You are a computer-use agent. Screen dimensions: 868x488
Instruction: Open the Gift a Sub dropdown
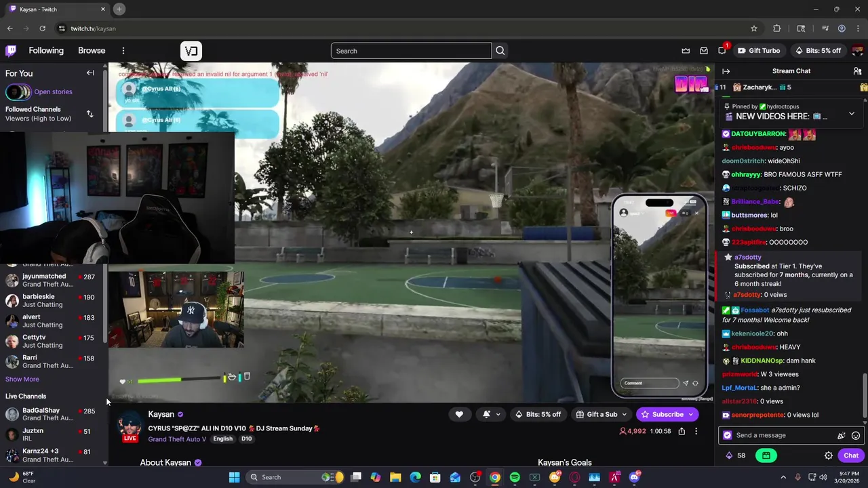(x=601, y=414)
